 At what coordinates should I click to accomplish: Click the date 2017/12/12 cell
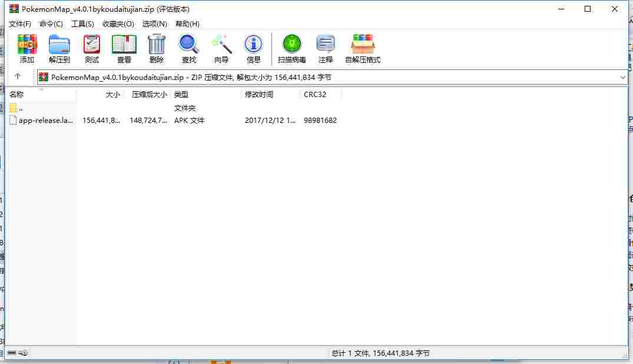coord(270,120)
